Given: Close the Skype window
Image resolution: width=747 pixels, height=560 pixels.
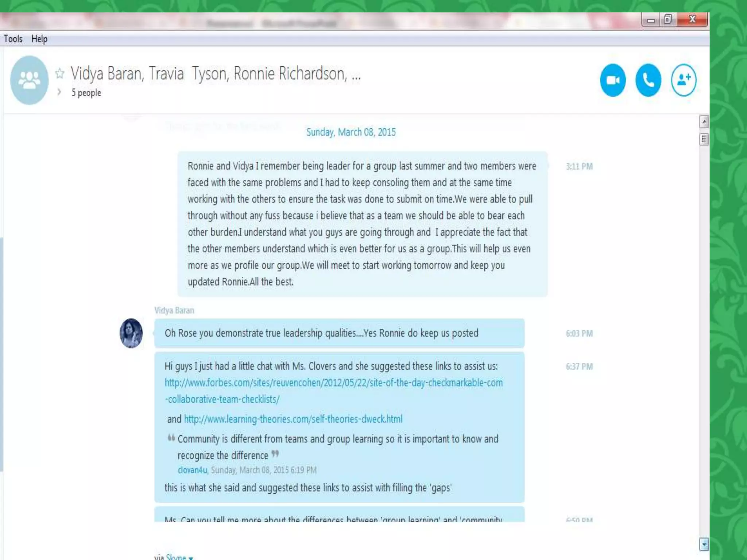Looking at the screenshot, I should tap(692, 20).
